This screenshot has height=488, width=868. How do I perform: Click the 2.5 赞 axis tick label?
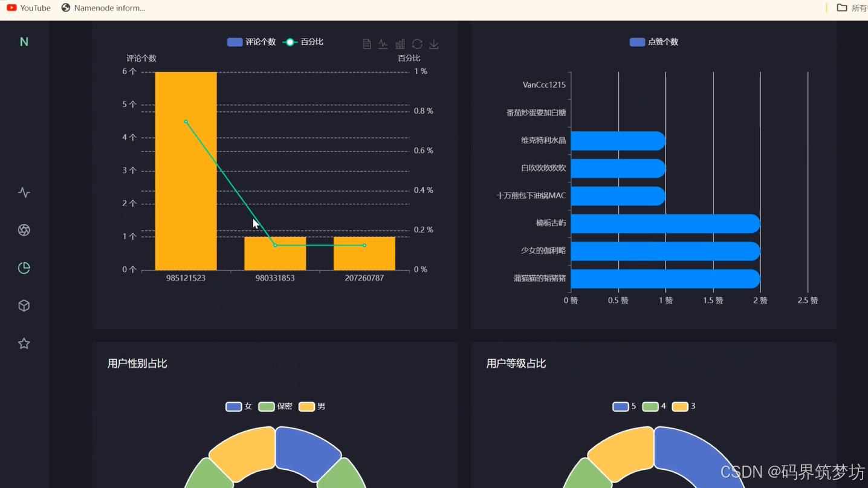pyautogui.click(x=808, y=301)
